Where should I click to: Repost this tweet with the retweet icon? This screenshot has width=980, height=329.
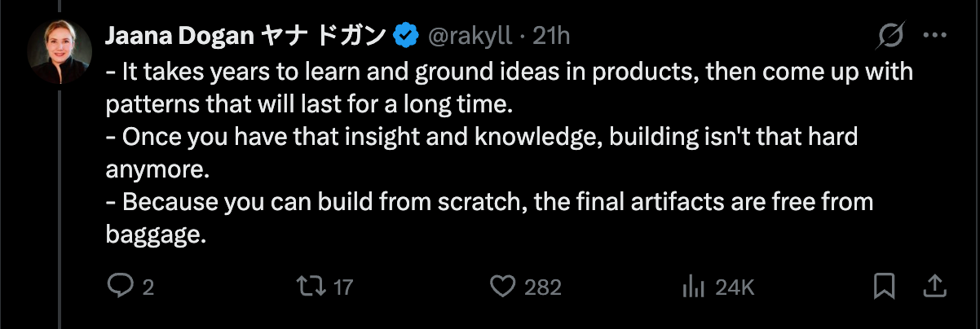coord(310,286)
